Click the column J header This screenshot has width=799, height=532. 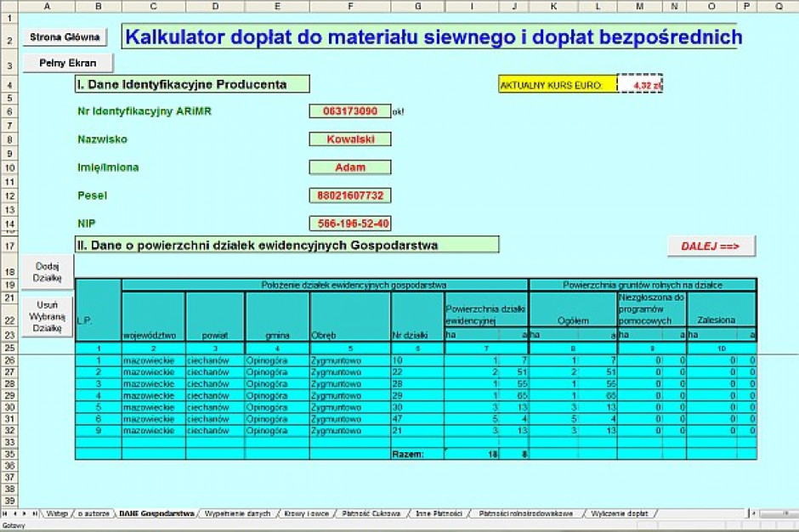[513, 6]
